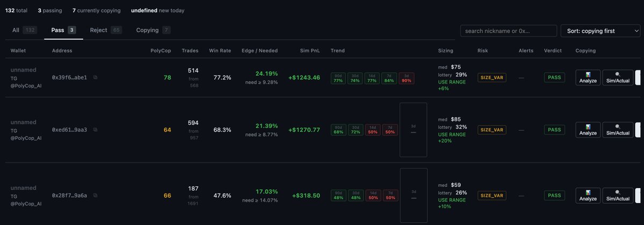644x225 pixels.
Task: Open Sim/Actual for wallet 0x28f7…9a6a
Action: tap(618, 196)
